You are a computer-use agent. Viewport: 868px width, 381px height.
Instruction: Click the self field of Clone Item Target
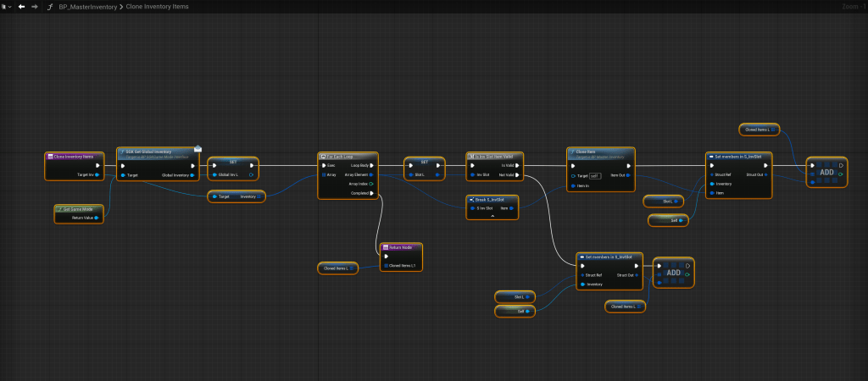pyautogui.click(x=594, y=175)
